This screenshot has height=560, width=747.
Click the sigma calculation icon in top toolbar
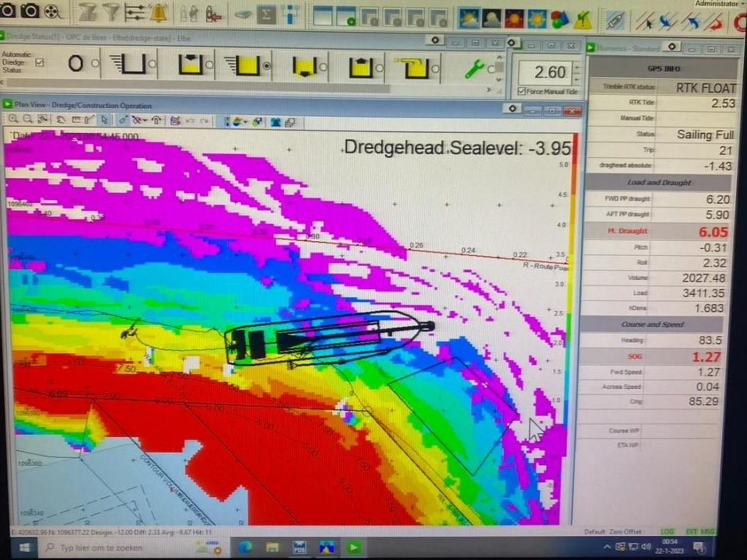coord(266,14)
